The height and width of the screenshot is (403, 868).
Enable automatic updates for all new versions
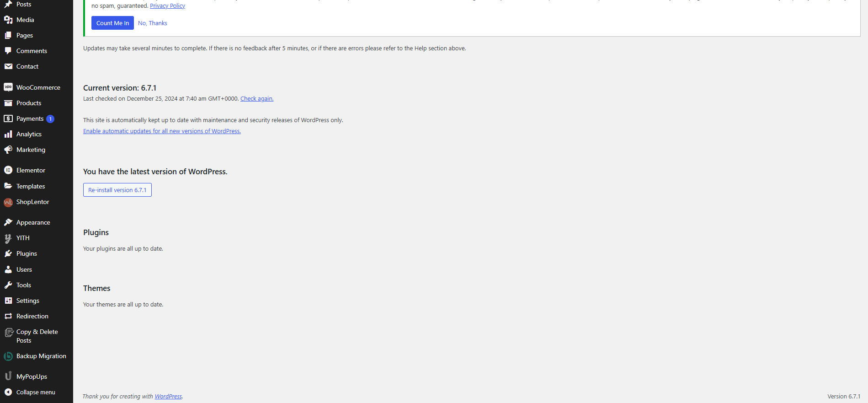click(162, 131)
